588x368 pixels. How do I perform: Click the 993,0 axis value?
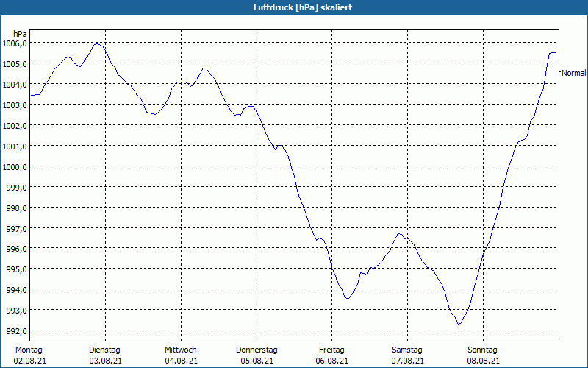pos(17,311)
